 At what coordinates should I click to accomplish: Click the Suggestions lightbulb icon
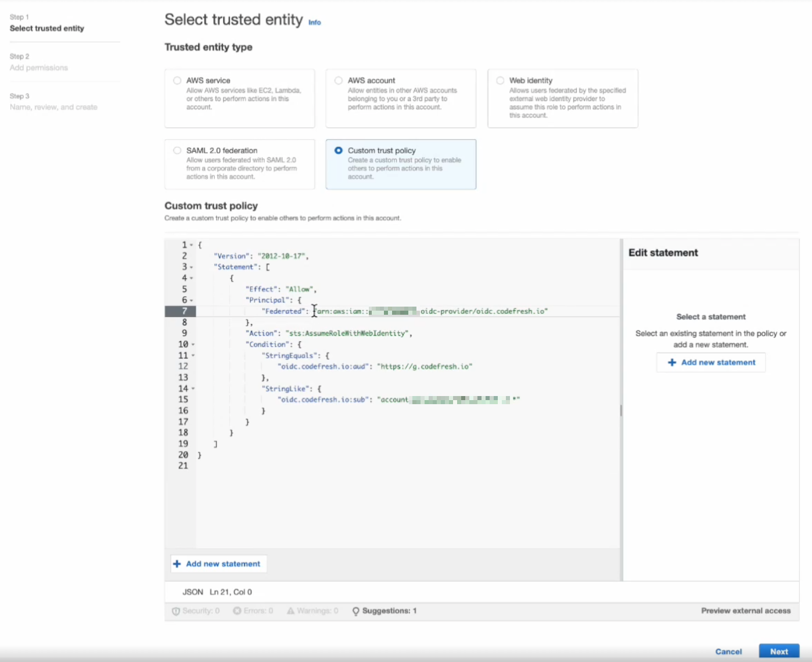tap(355, 611)
